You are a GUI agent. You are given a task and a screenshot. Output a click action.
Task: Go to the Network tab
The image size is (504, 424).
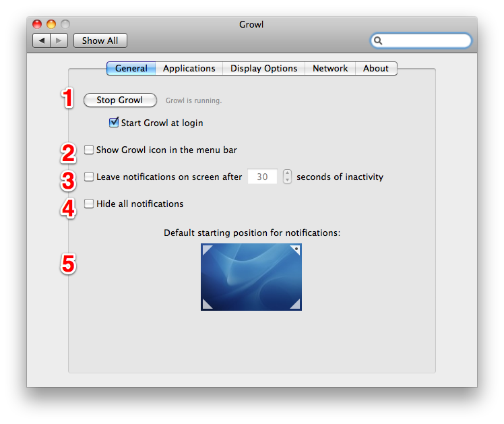pos(330,68)
